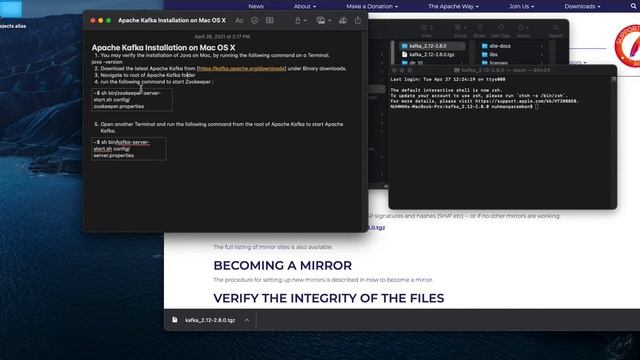Screen dimensions: 640x360
Task: Open the Join Us menu
Action: click(521, 6)
